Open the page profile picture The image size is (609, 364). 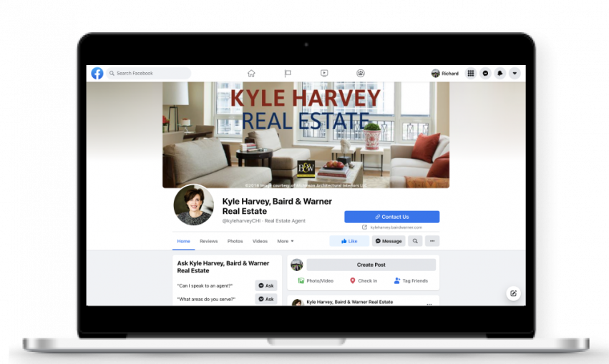click(193, 205)
